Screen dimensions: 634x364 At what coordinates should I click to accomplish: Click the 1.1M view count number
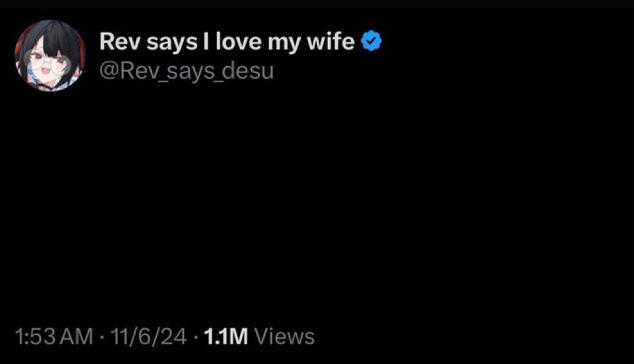point(226,337)
